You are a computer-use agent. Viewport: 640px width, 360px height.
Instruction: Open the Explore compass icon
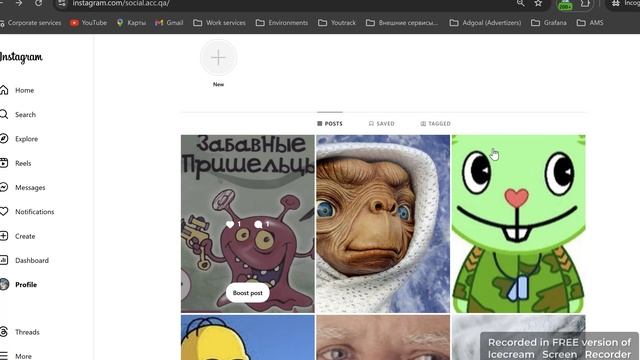(4, 139)
